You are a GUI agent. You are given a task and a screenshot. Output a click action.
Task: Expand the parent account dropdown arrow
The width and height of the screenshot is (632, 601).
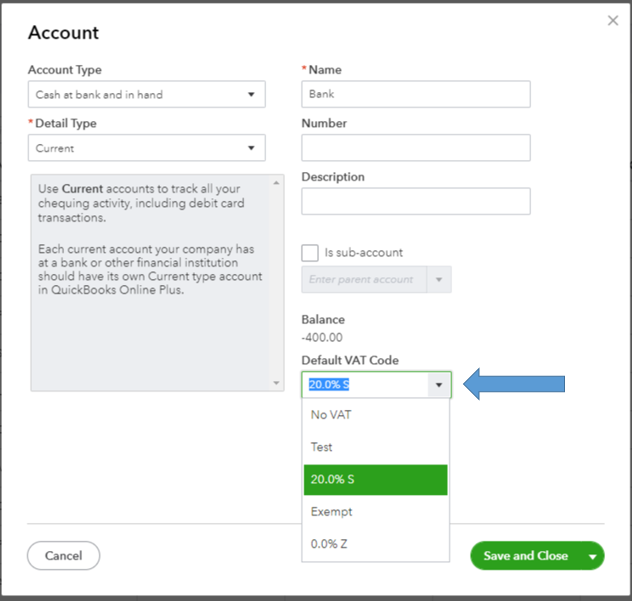(439, 279)
